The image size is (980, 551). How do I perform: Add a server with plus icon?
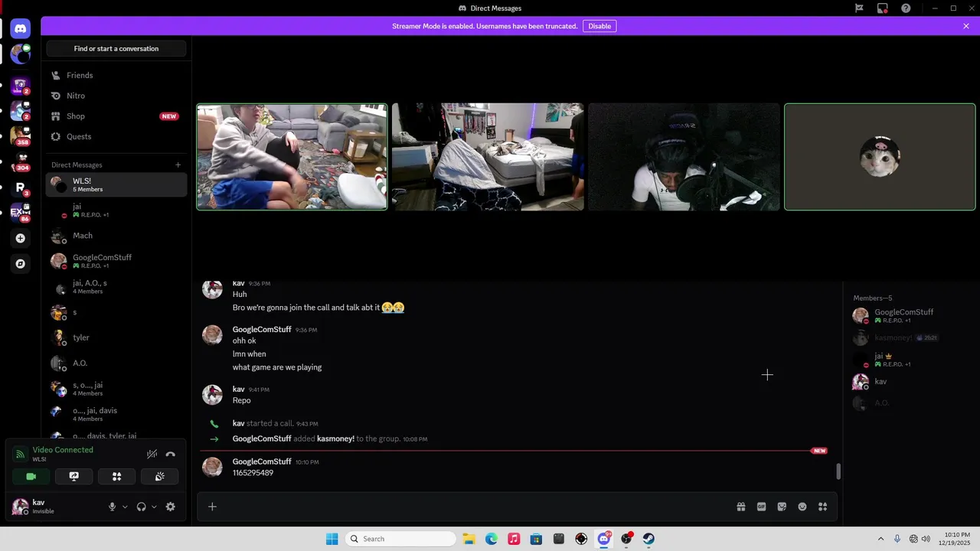point(21,238)
